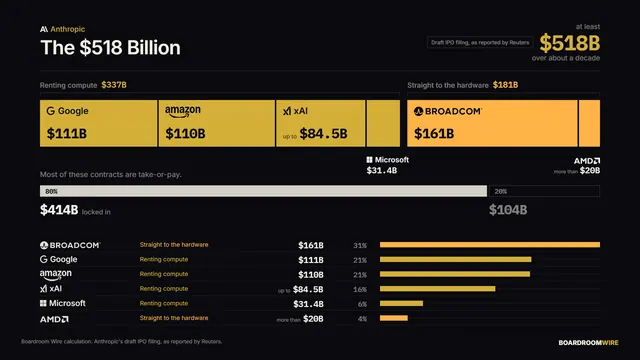640x360 pixels.
Task: Click the AMD 4% horizontal bar
Action: (x=394, y=318)
